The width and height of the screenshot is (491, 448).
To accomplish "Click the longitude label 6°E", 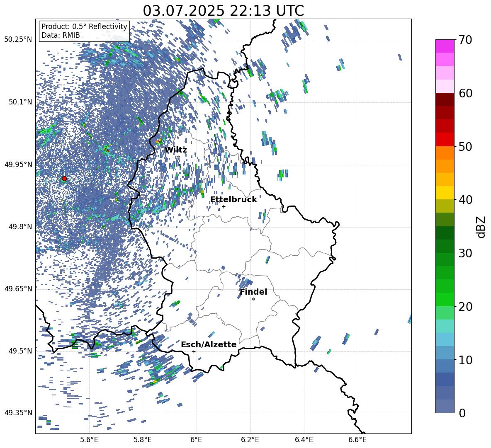I will point(196,440).
